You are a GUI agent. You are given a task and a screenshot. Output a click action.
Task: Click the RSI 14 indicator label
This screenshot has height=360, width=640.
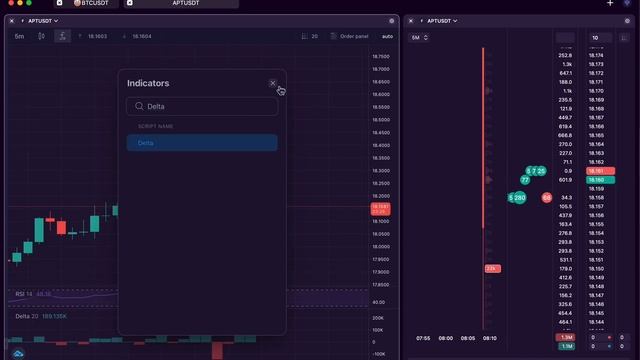(x=24, y=294)
